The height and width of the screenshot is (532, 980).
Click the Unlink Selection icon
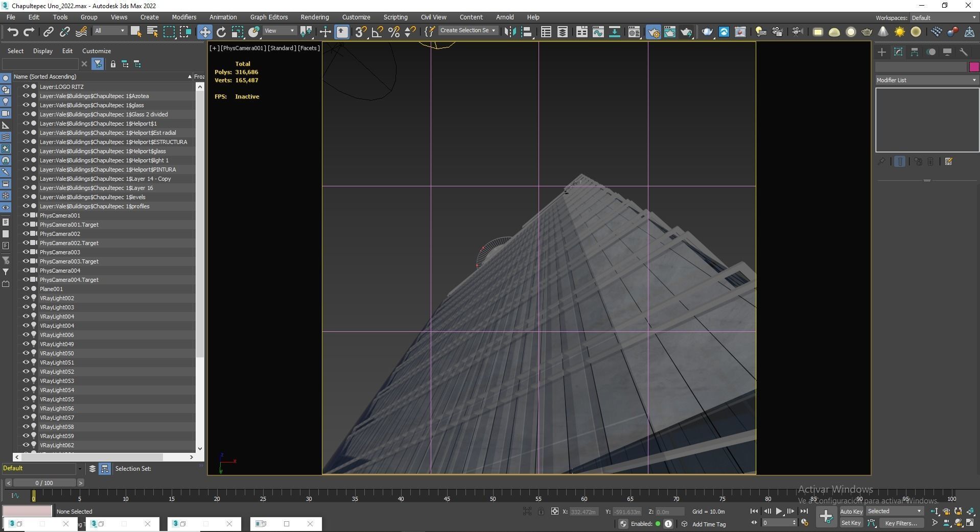[64, 32]
